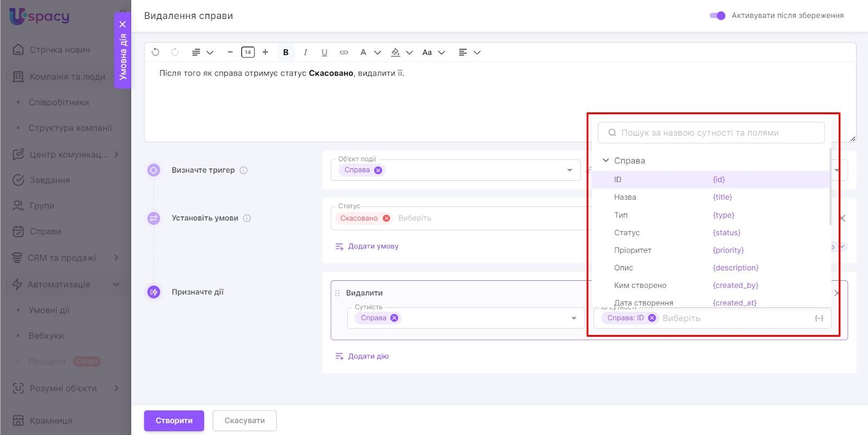
Task: Open the text color dropdown arrow
Action: 378,53
